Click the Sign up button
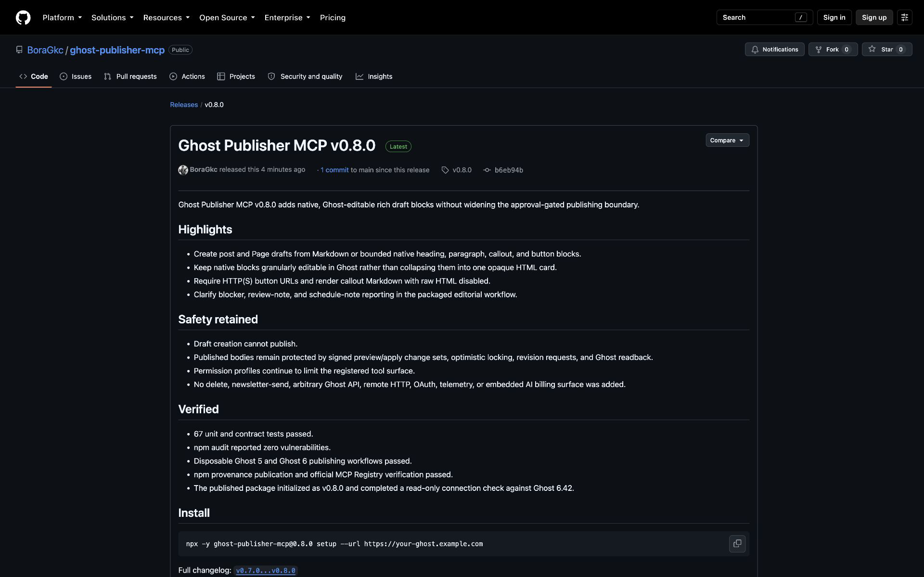This screenshot has width=924, height=577. point(874,17)
